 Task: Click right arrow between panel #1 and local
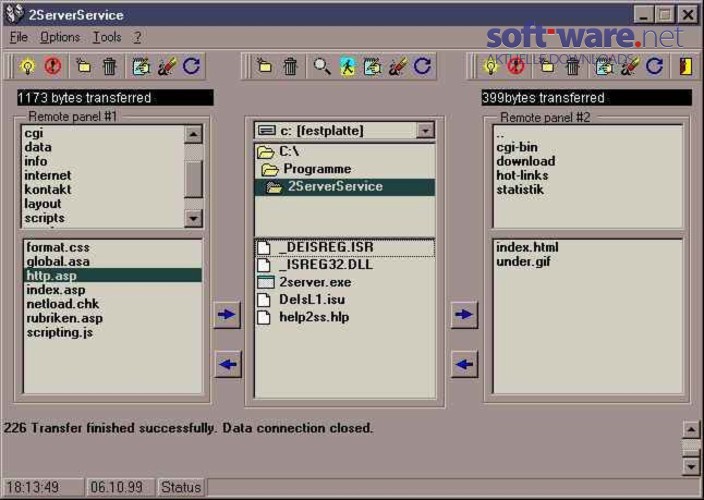click(x=227, y=315)
